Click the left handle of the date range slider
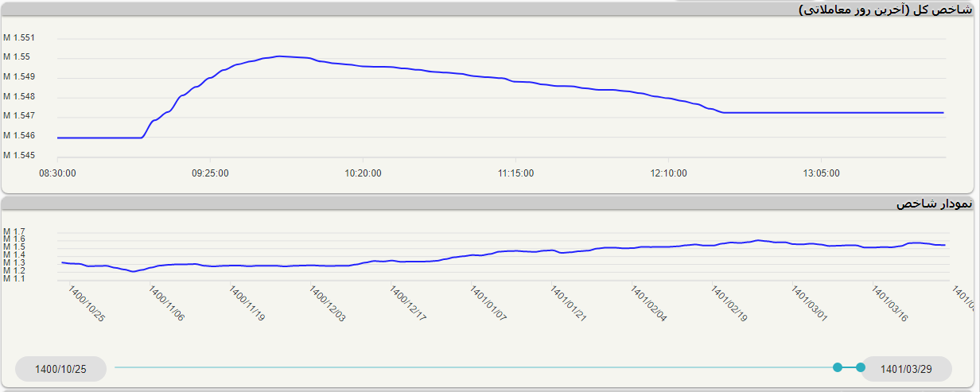Viewport: 980px width, 392px height. coord(838,367)
